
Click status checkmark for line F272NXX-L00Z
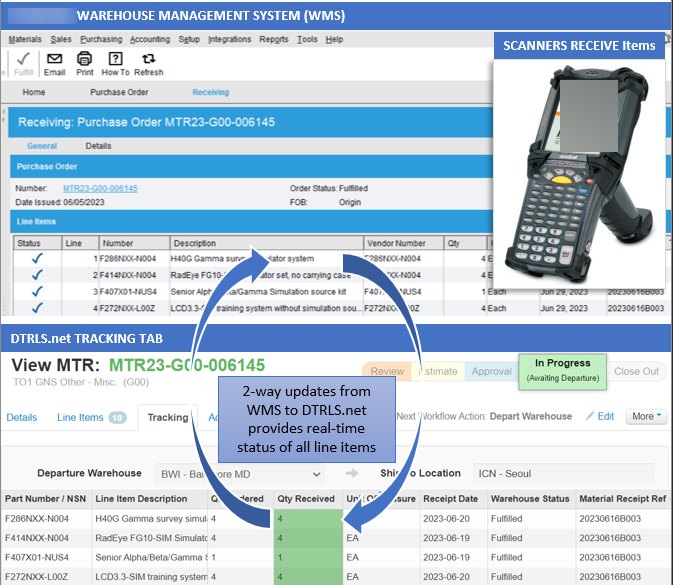coord(37,308)
